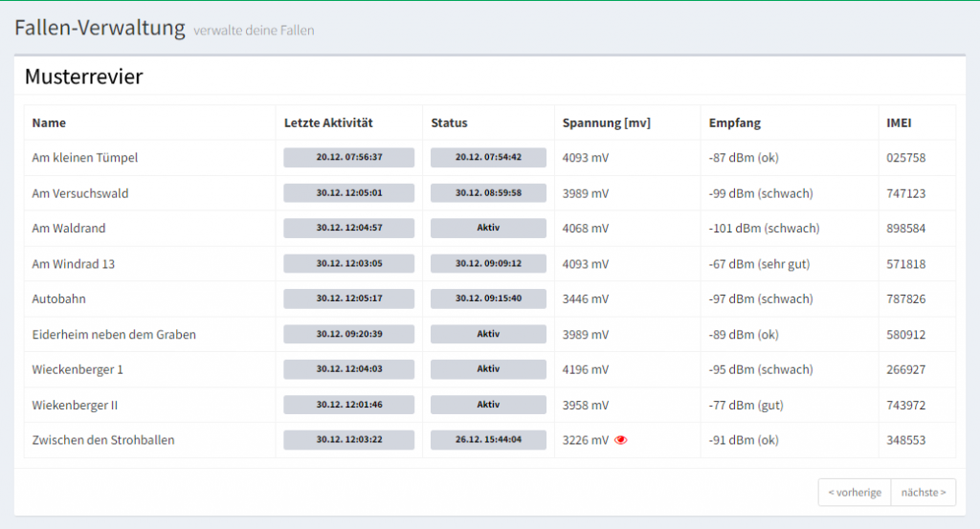Click the Musterrevier panel heading
The width and height of the screenshot is (980, 529).
(x=84, y=77)
